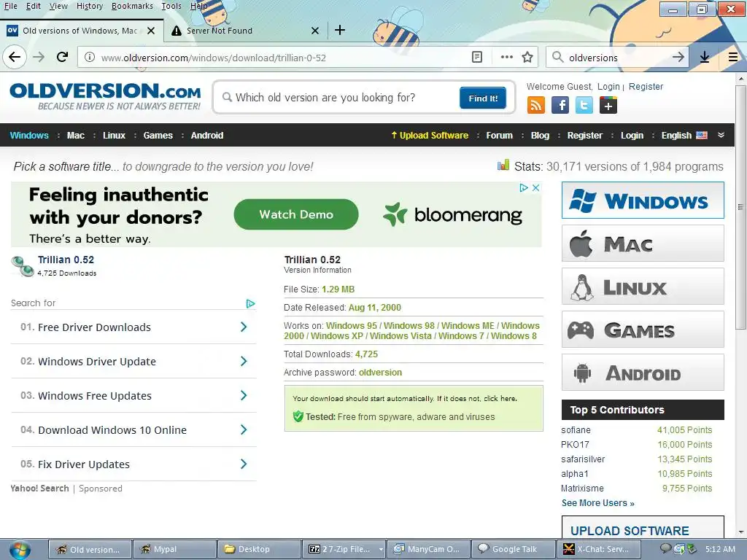Viewport: 747px width, 560px height.
Task: Close the Server Not Found tab
Action: point(315,31)
